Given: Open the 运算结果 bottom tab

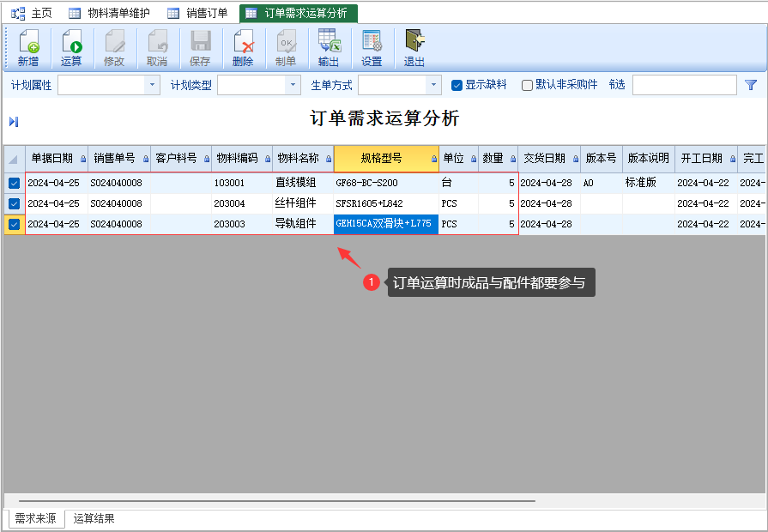Looking at the screenshot, I should click(94, 518).
